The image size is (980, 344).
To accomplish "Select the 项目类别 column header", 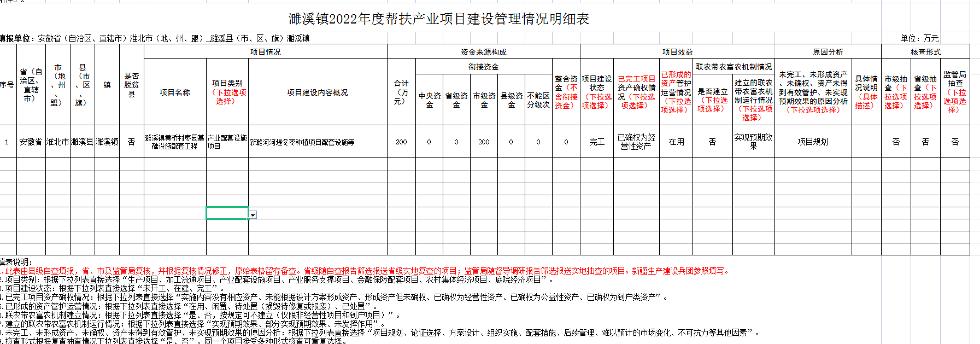I will tap(227, 92).
